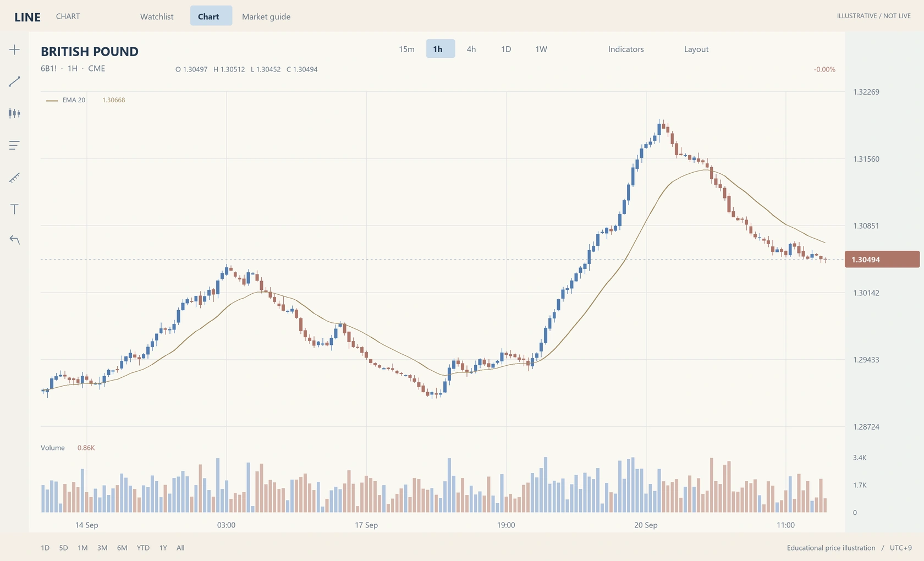Click the Volume indicator label

(53, 448)
